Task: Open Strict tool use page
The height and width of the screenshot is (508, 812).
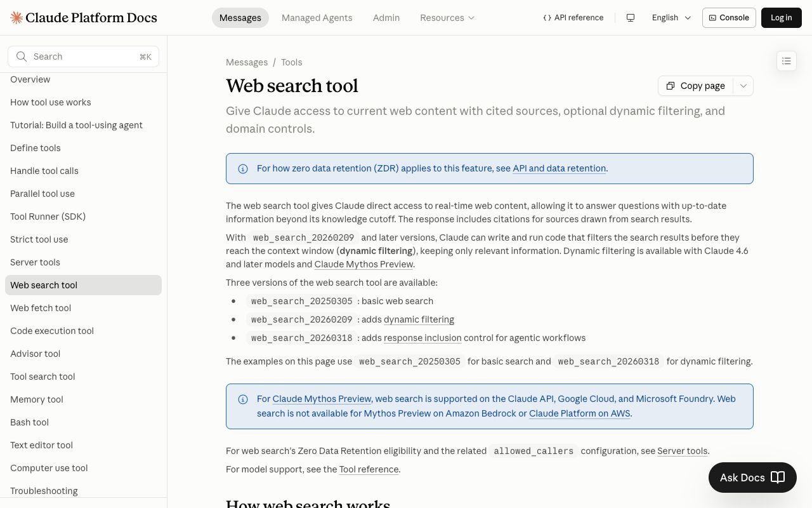Action: tap(83, 239)
